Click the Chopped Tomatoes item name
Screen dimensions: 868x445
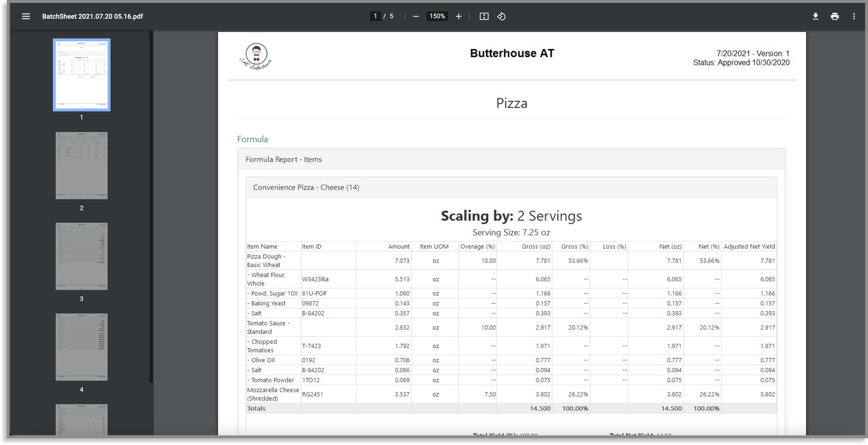tap(262, 346)
